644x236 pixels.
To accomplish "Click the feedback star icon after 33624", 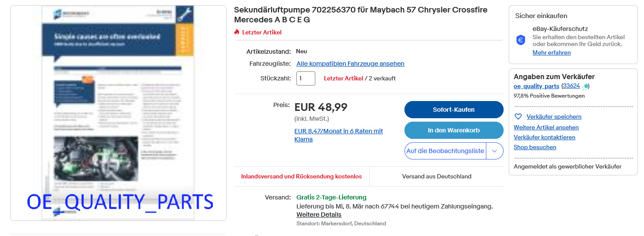I will coord(585,86).
